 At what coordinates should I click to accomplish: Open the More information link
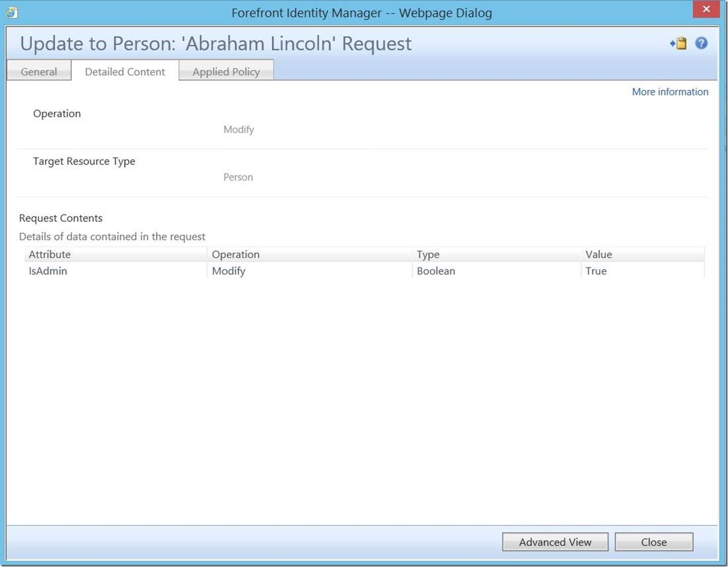click(670, 92)
